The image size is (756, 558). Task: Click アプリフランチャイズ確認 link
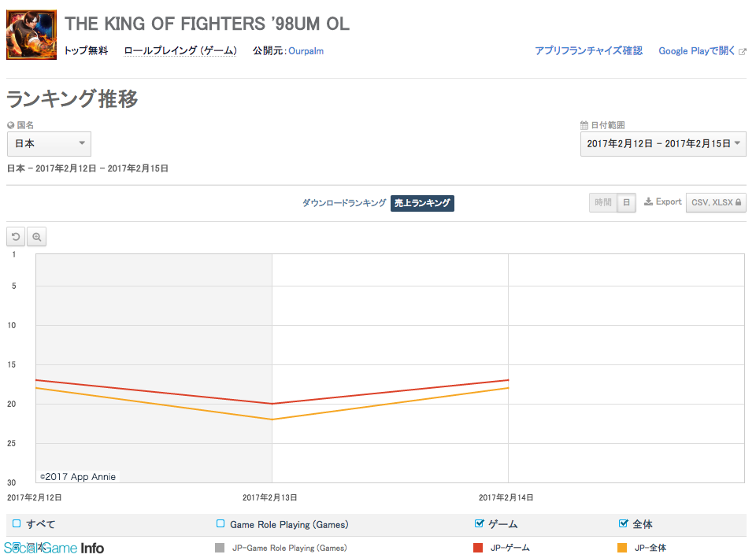coord(588,50)
